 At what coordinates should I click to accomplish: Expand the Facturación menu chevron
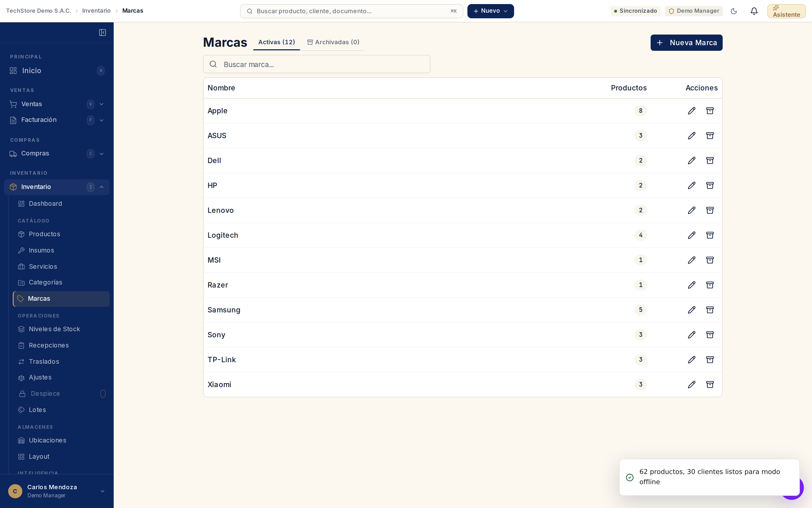101,120
